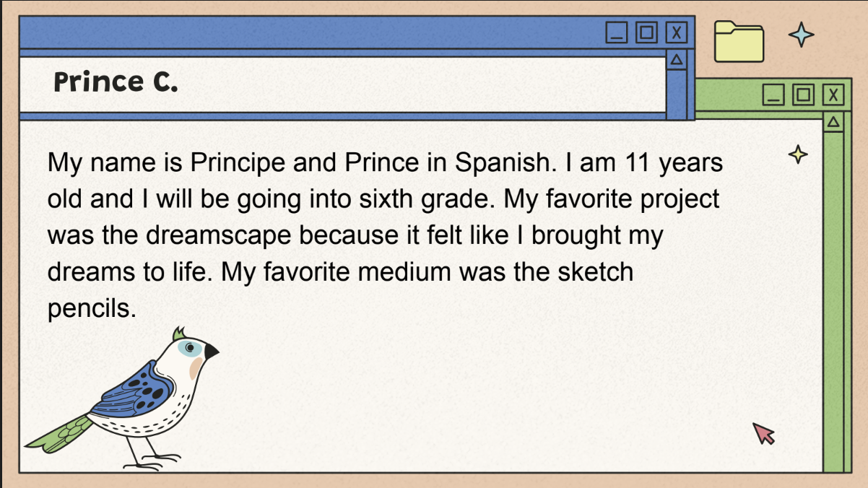Click the paragraph starting 'My name is Principe'

click(385, 235)
